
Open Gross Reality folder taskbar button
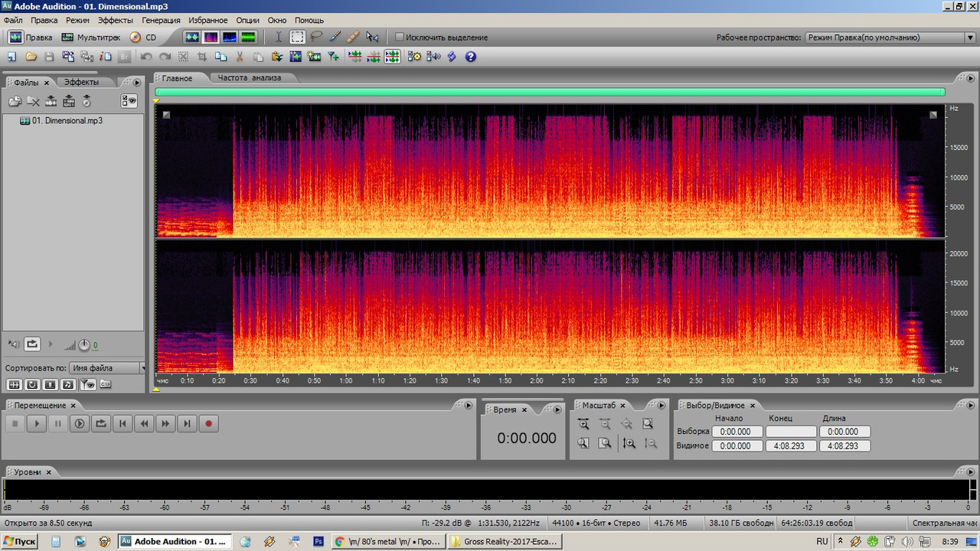[x=505, y=541]
